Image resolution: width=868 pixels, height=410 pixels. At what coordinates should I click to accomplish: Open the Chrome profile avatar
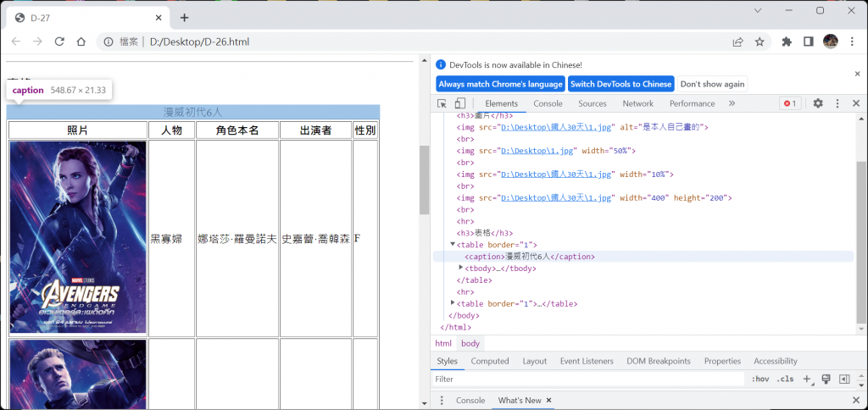831,42
